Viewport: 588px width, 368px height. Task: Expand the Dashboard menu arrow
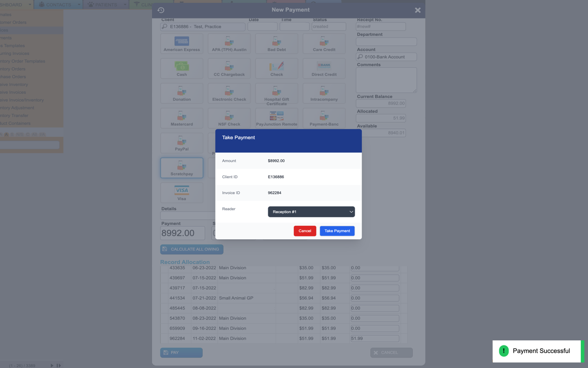pyautogui.click(x=30, y=5)
